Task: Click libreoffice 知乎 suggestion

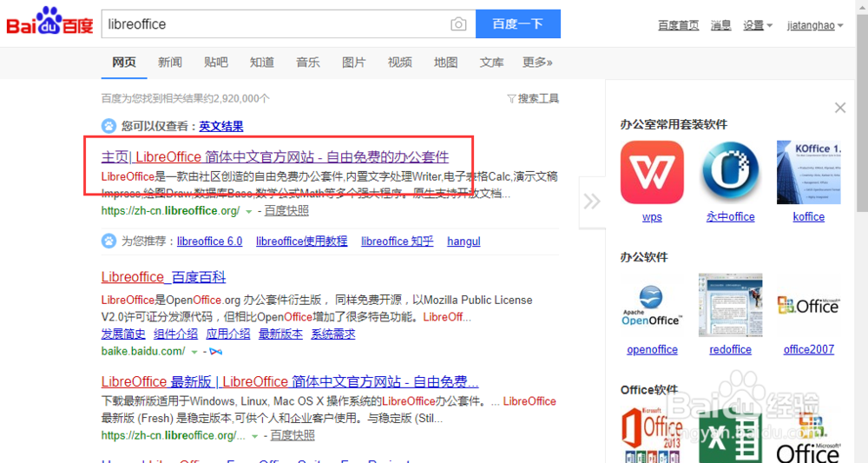Action: (397, 241)
